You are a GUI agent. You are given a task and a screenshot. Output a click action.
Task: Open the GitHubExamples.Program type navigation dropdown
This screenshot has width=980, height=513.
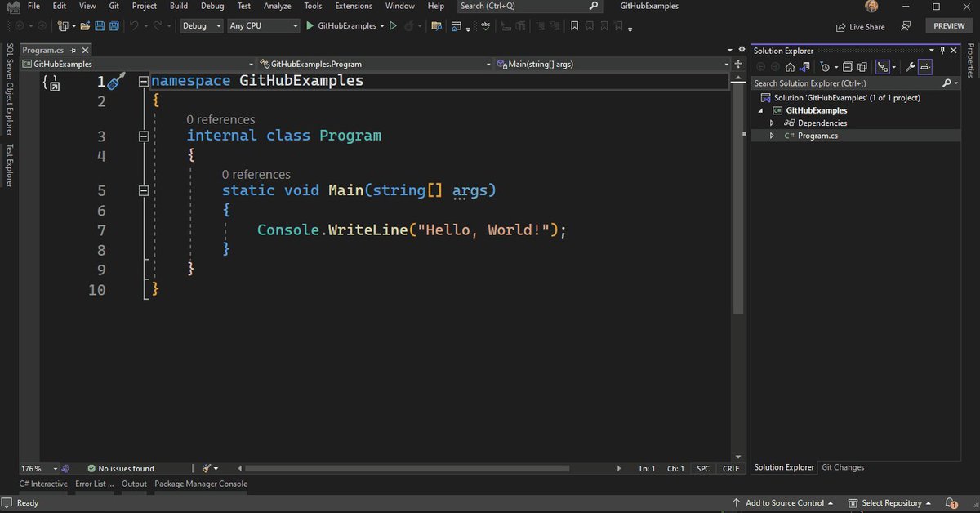[375, 64]
